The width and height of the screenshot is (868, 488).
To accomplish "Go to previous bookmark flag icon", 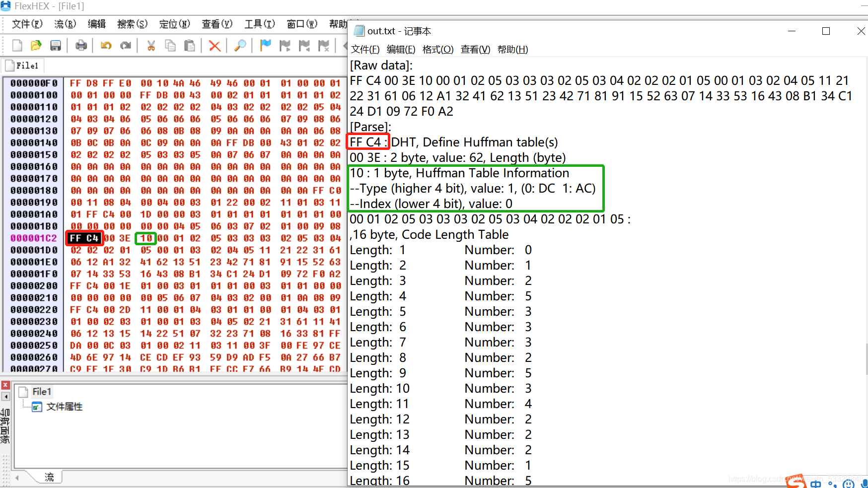I will 304,46.
